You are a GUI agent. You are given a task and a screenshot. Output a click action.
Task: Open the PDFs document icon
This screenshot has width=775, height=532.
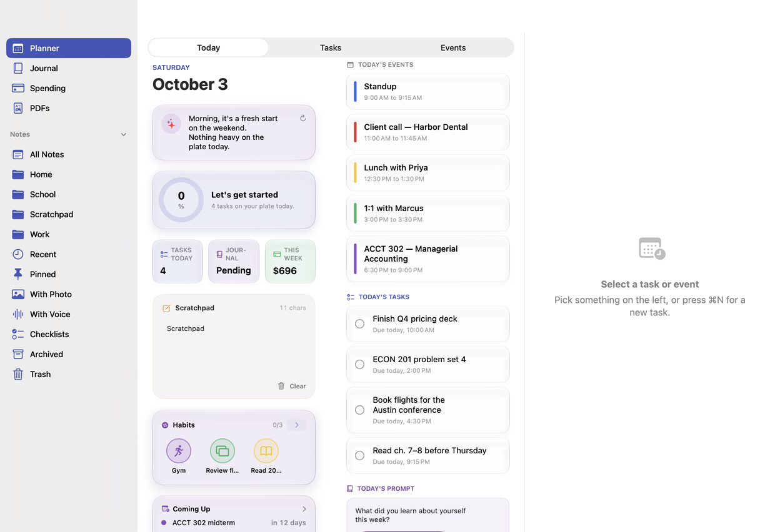point(18,108)
